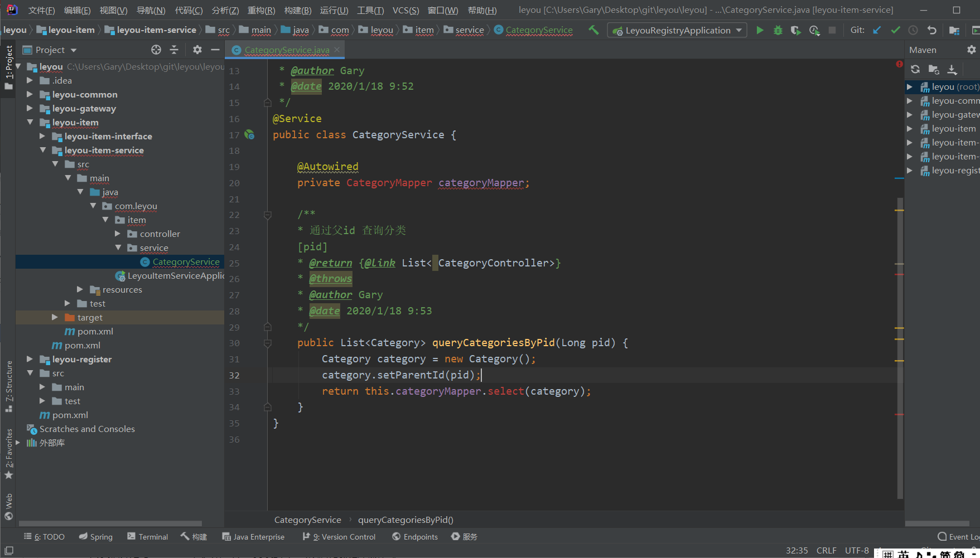Open the 1: Project side tool window

click(x=8, y=67)
